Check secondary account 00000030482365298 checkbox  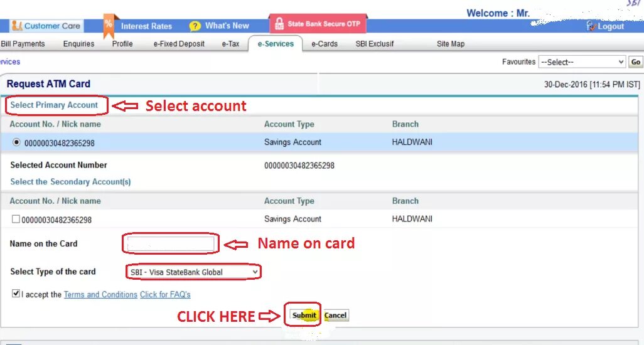[x=16, y=219]
